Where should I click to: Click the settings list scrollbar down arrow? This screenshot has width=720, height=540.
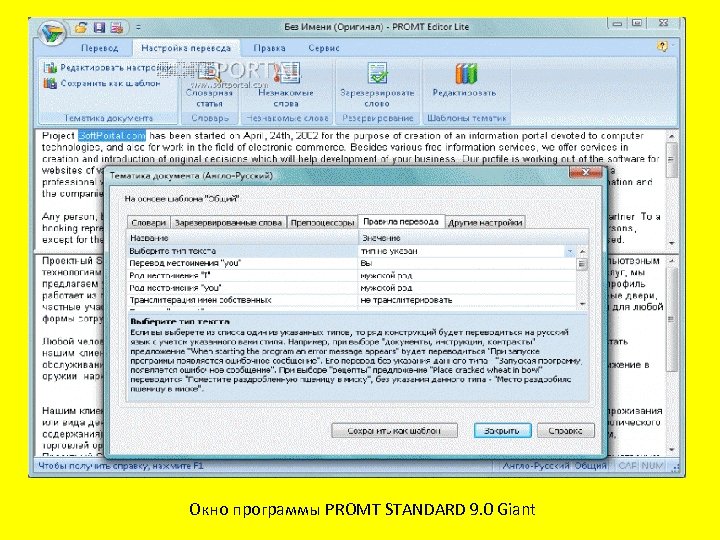[x=582, y=304]
